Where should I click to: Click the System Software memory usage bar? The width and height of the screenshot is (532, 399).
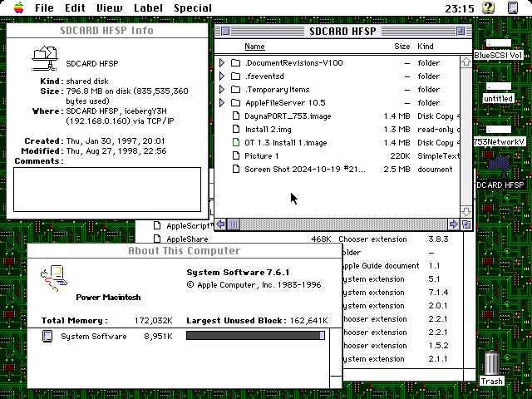click(x=255, y=336)
